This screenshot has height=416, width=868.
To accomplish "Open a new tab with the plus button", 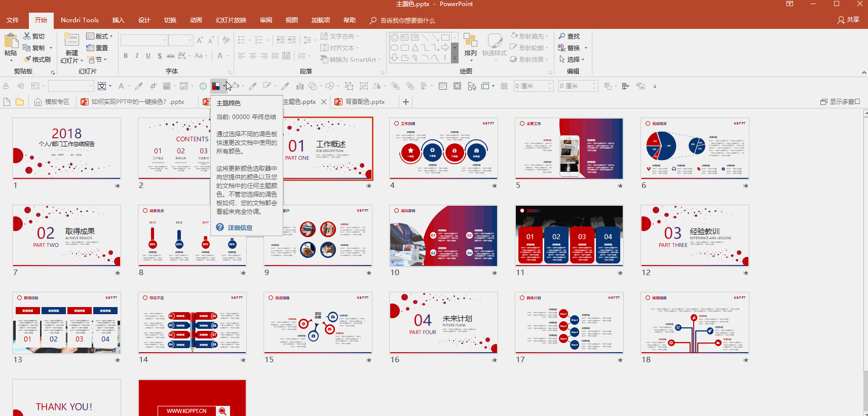I will coord(406,102).
